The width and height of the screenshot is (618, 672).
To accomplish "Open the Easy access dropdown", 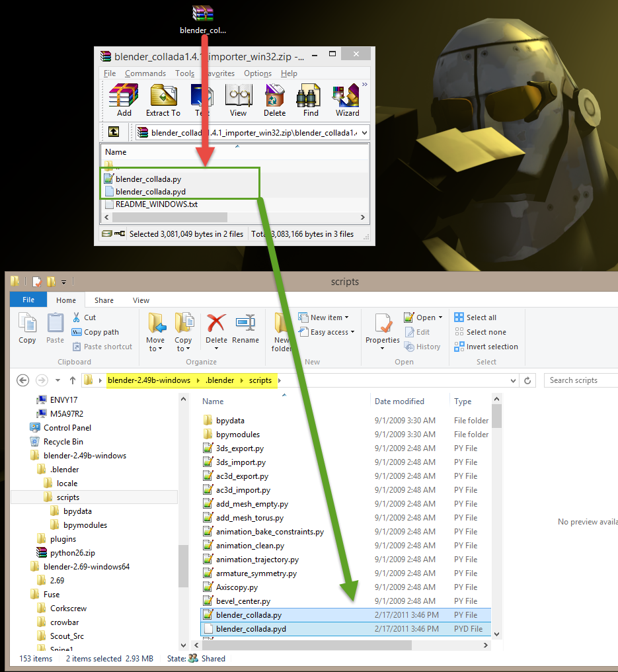I will (x=327, y=332).
